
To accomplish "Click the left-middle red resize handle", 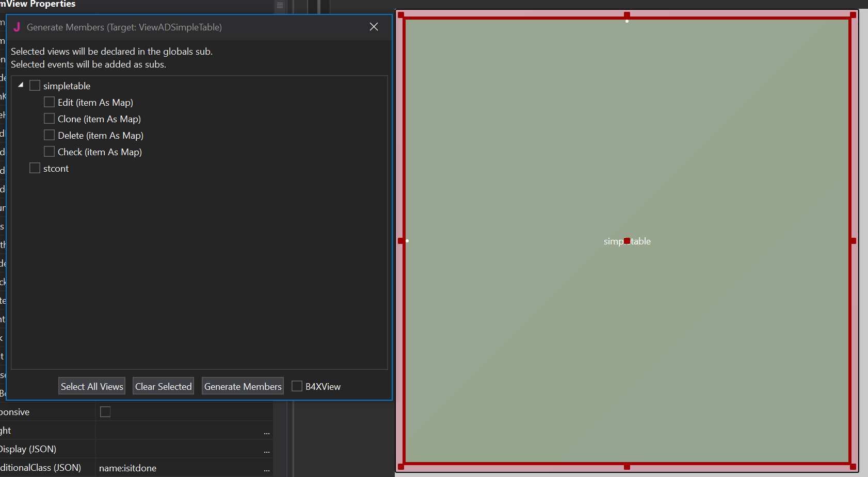I will click(x=401, y=241).
